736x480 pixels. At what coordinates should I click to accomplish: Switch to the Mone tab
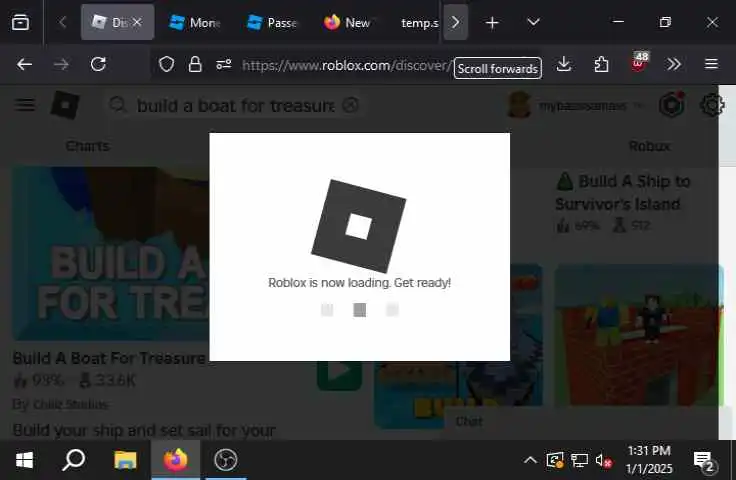195,23
